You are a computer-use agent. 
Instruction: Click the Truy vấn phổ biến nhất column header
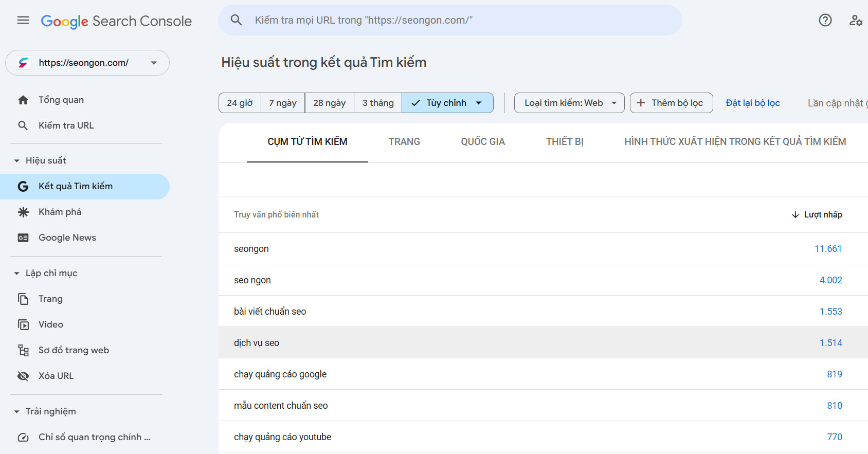coord(276,214)
